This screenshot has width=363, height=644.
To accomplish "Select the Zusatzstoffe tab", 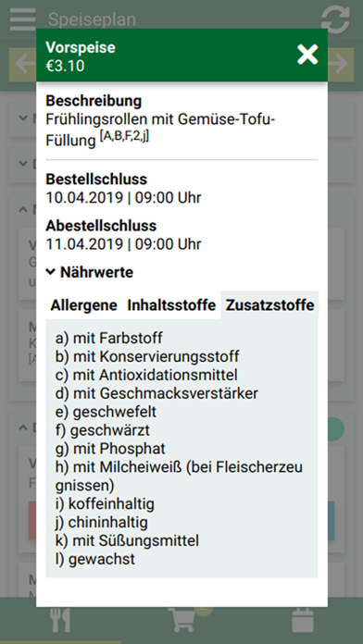I will 269,305.
